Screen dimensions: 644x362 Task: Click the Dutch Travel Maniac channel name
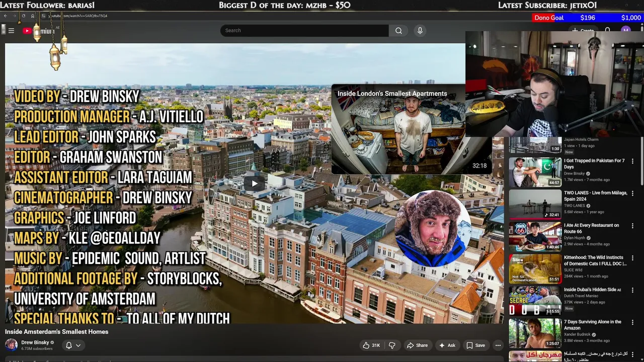[581, 296]
